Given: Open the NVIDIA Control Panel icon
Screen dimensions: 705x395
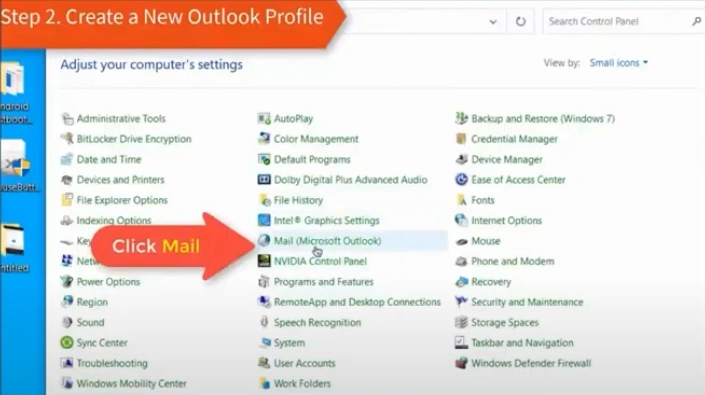Looking at the screenshot, I should tap(264, 261).
